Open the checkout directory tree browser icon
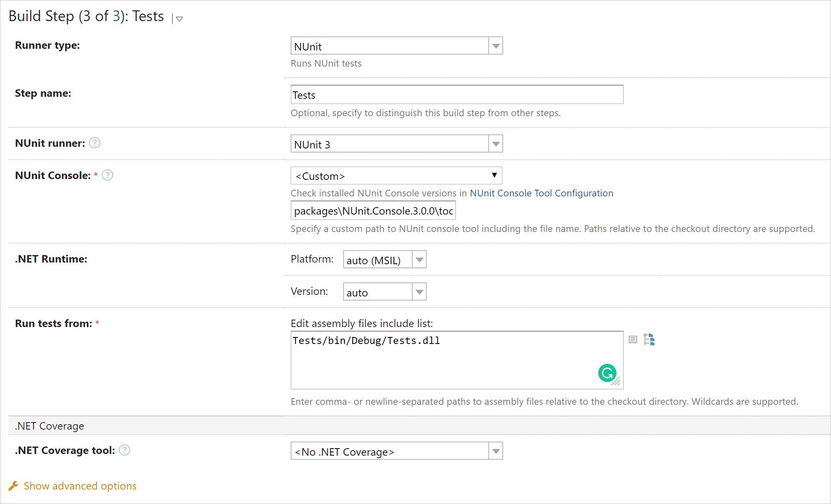This screenshot has width=831, height=504. (648, 339)
